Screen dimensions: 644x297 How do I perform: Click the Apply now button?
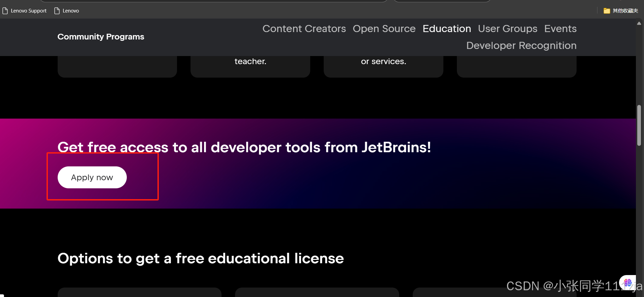(92, 177)
